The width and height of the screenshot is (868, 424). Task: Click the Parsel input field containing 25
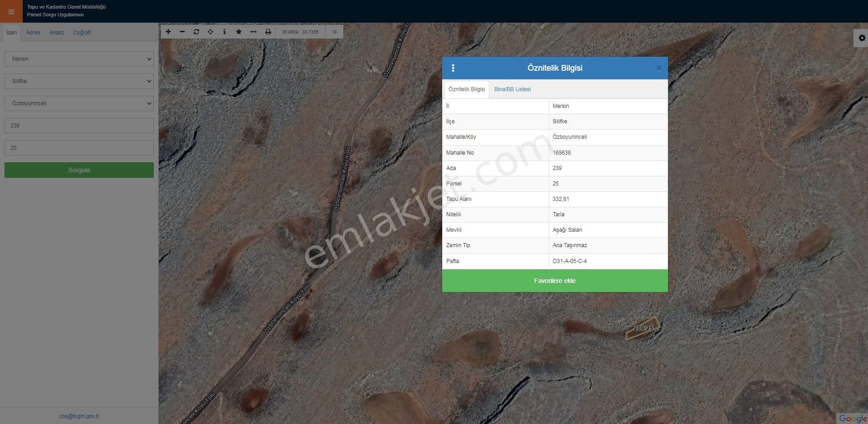(x=79, y=148)
